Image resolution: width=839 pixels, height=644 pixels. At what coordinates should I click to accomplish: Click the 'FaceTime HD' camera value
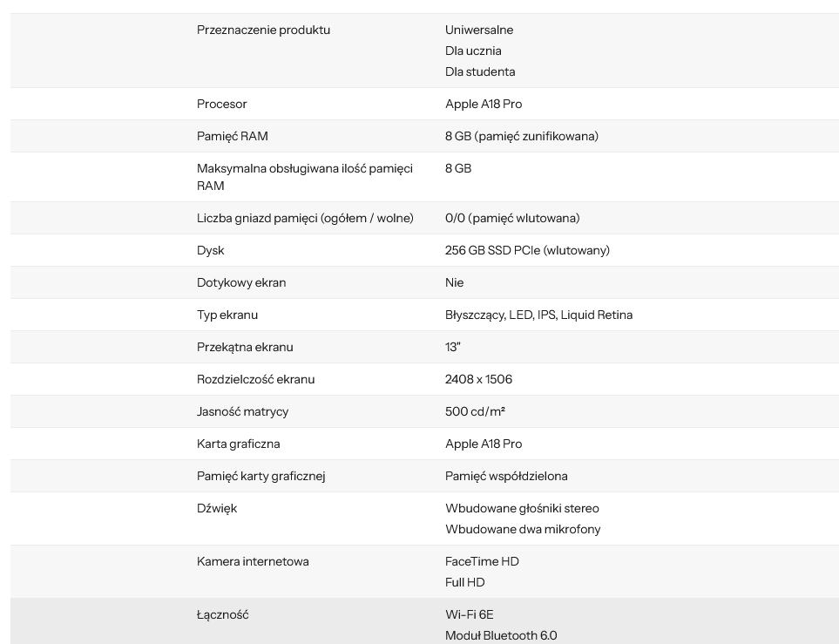482,561
